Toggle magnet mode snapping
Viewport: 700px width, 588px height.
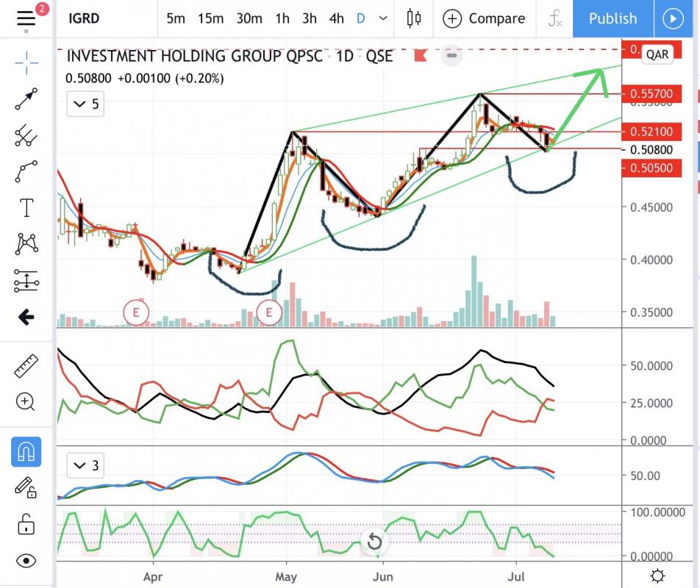tap(26, 451)
